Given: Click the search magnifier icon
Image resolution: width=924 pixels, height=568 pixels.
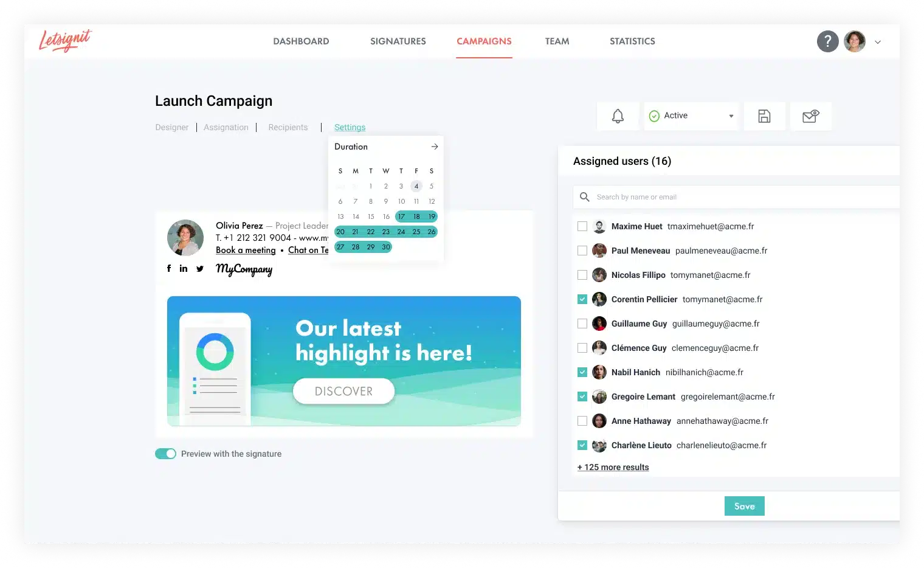Looking at the screenshot, I should (585, 197).
